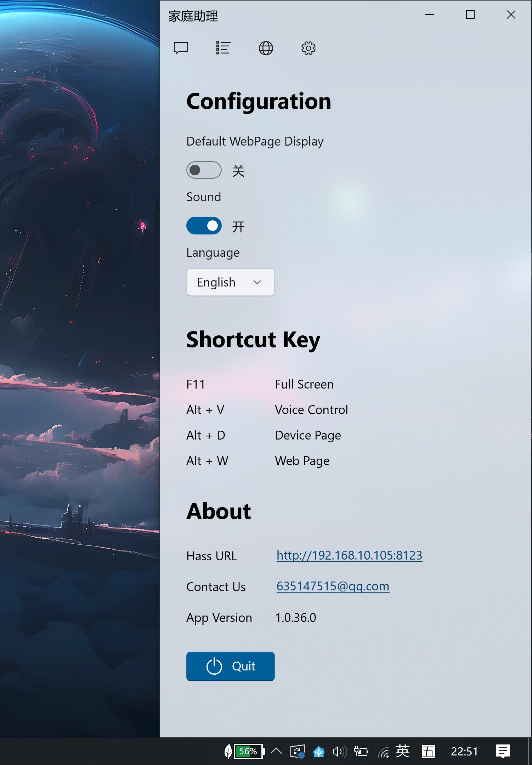Click battery 56% indicator in taskbar
The height and width of the screenshot is (765, 532).
(250, 751)
